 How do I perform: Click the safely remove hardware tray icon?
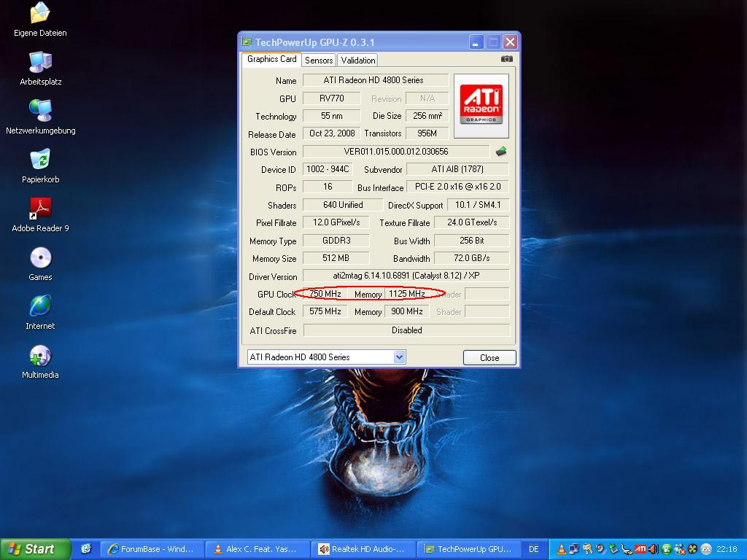tap(614, 549)
